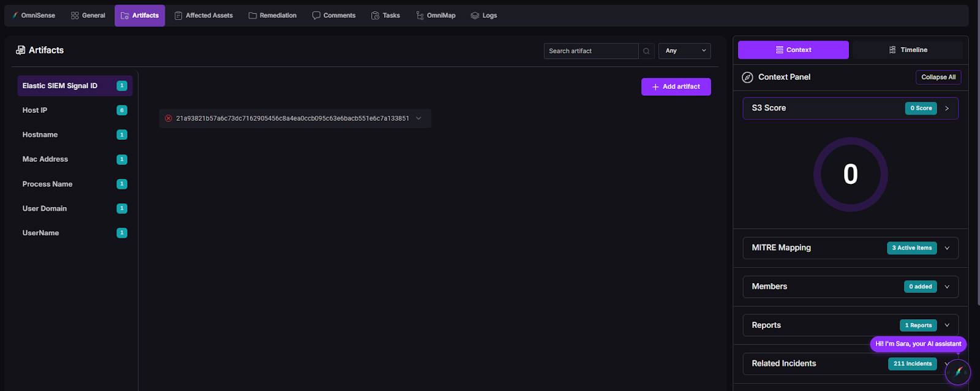Click the Collapse All button
Screen dimensions: 980x391
click(938, 77)
